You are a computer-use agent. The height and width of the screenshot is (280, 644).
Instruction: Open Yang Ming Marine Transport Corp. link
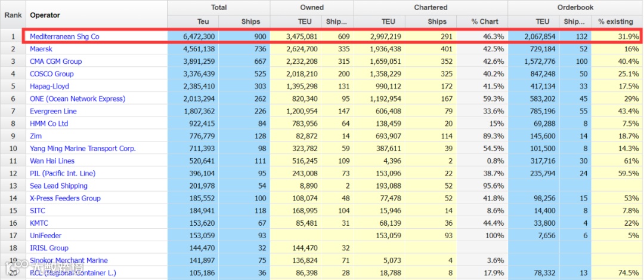pyautogui.click(x=82, y=149)
